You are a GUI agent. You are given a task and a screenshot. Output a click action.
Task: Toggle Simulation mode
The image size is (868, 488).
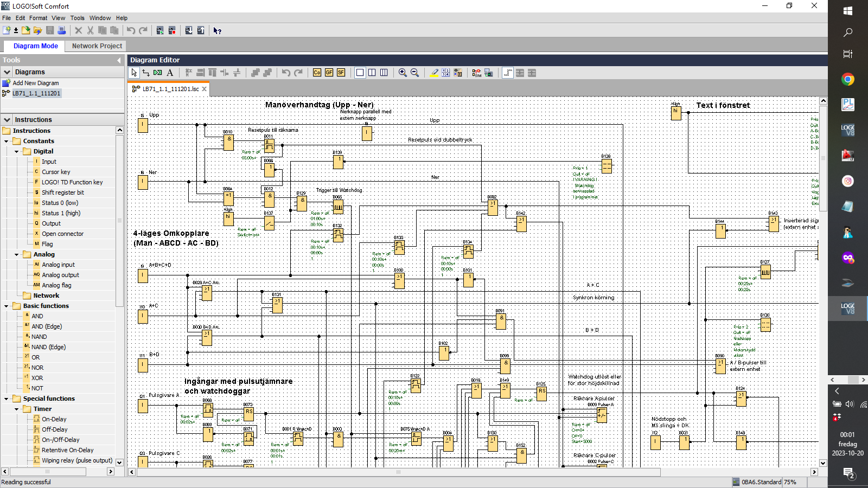[476, 73]
